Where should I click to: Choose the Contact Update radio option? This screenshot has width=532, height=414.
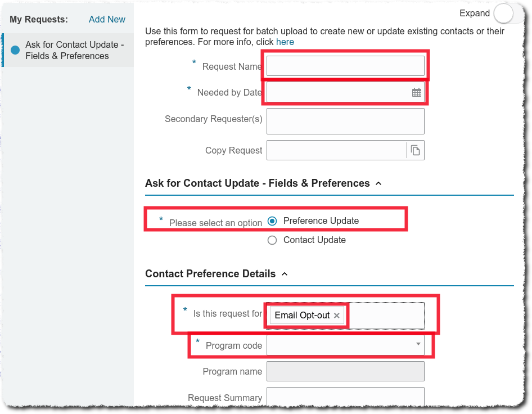tap(273, 240)
